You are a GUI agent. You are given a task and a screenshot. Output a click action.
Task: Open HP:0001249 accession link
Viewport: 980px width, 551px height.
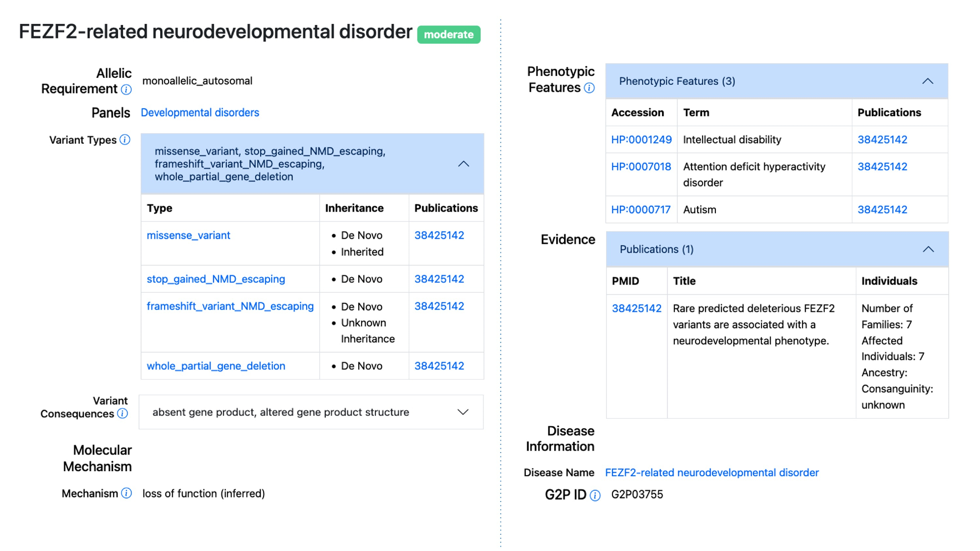641,140
